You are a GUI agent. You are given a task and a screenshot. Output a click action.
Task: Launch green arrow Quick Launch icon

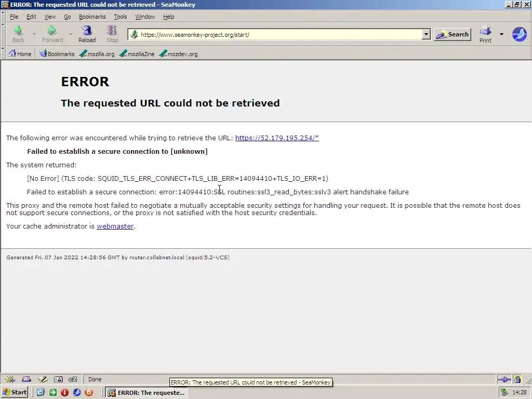pos(53,393)
